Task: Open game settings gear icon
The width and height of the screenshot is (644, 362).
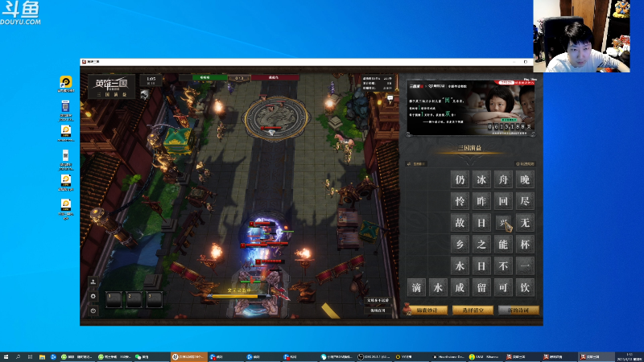Action: pyautogui.click(x=93, y=296)
